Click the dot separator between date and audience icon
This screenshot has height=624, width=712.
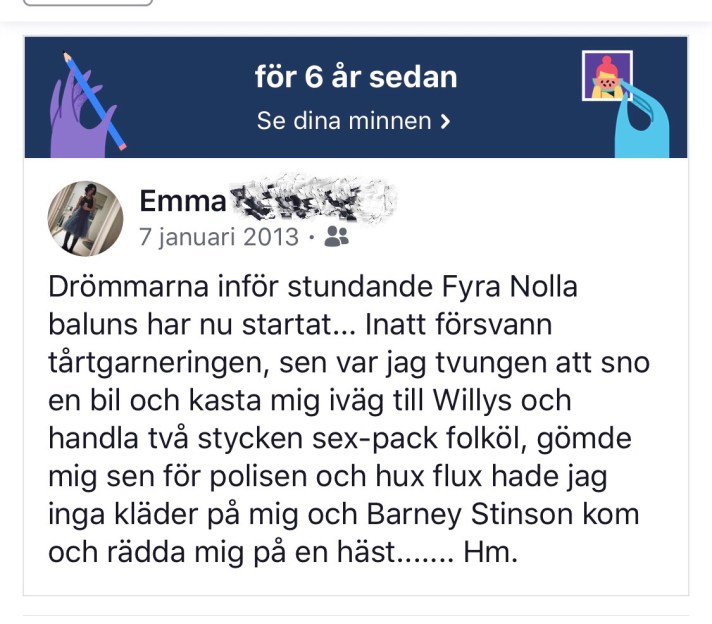coord(312,237)
